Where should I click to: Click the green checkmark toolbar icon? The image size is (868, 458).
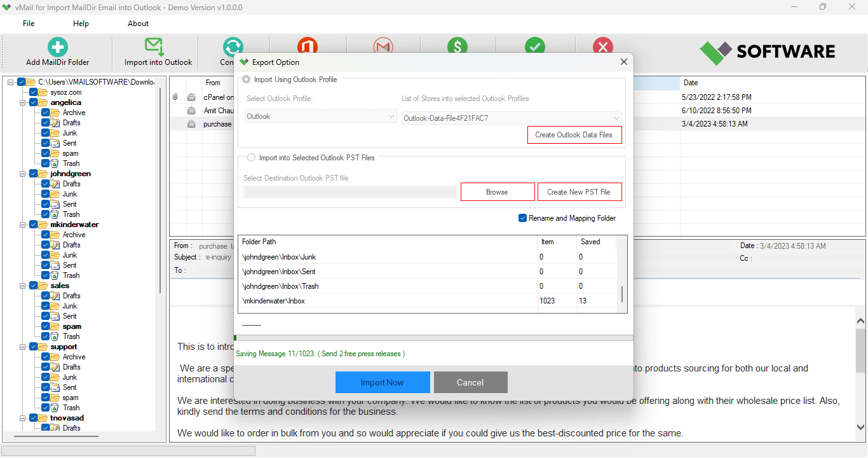click(x=535, y=46)
